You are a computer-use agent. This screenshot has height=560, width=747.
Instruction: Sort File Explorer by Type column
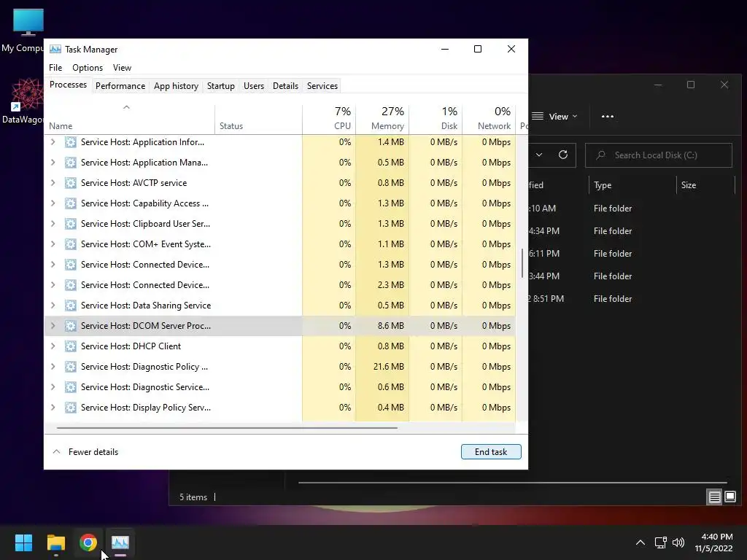[x=632, y=185]
